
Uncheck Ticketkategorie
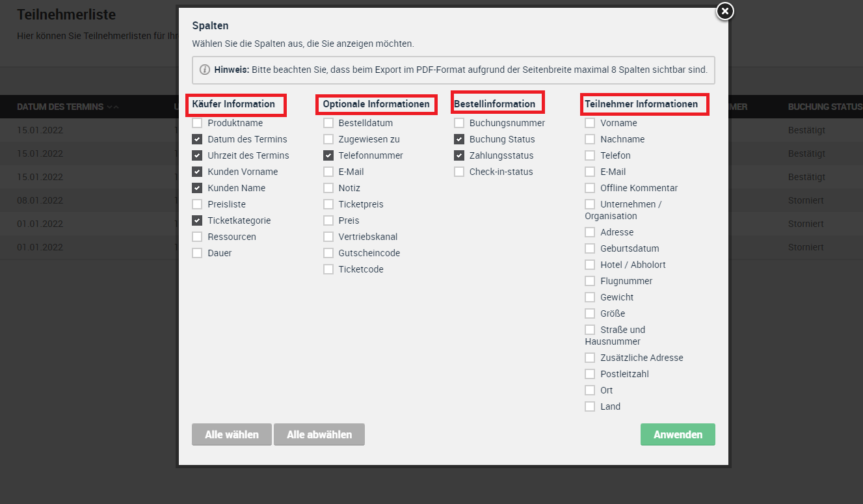(x=197, y=220)
